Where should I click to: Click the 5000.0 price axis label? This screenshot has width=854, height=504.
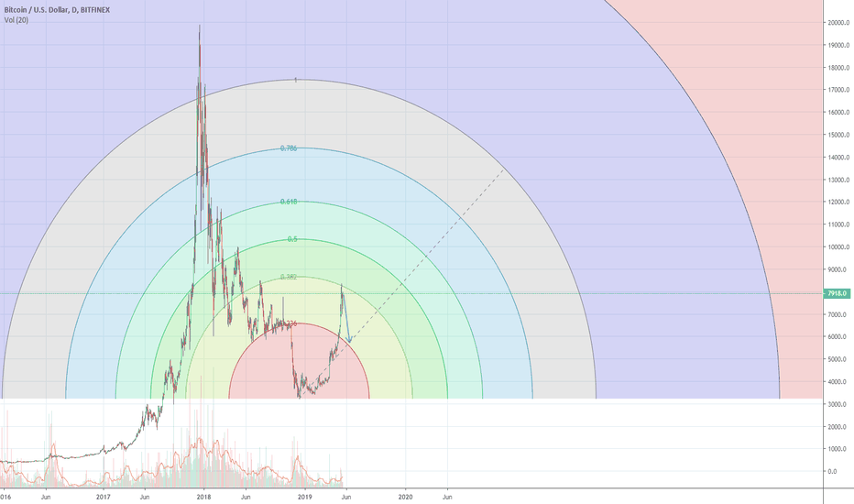(x=838, y=359)
